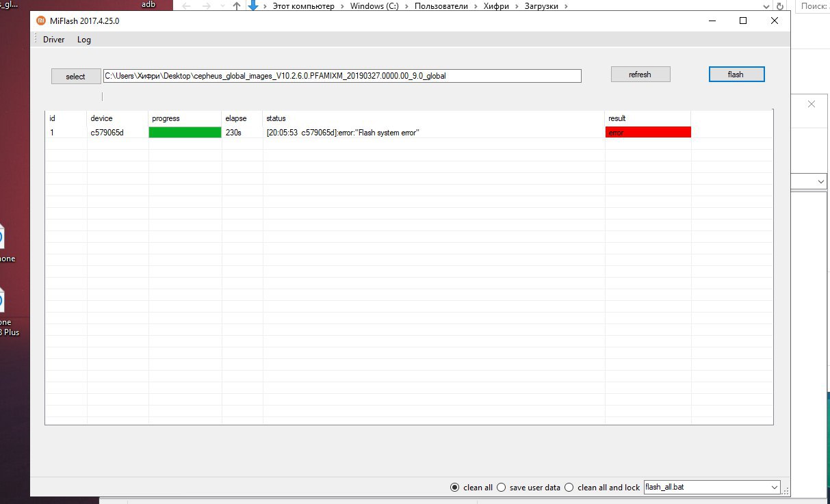Click Explorer's blue downloads arrow icon
Viewport: 830px width, 504px height.
253,6
